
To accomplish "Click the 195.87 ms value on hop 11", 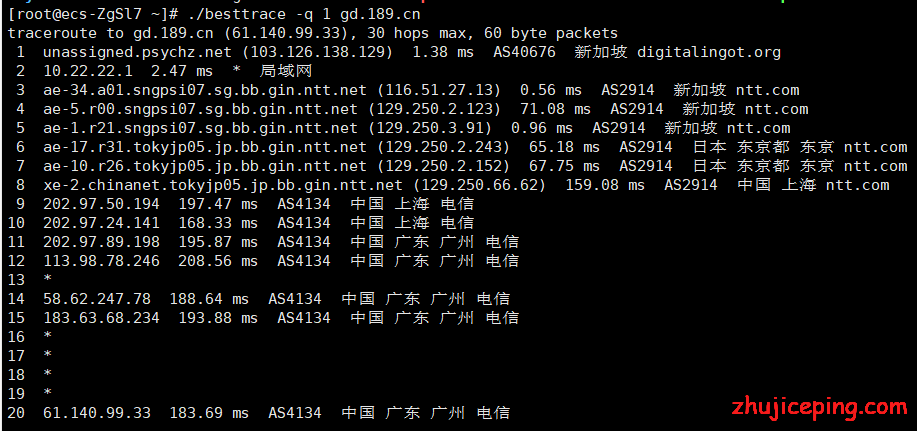I will click(218, 242).
